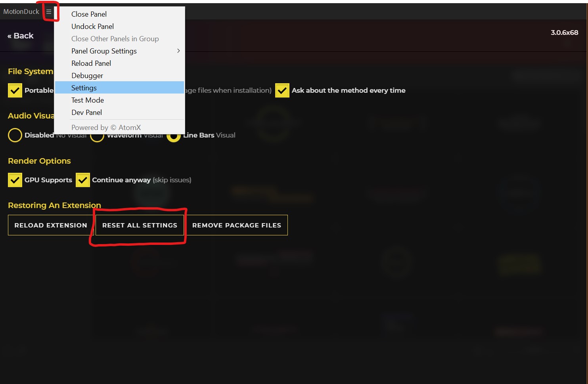Expand Panel Group Settings submenu arrow
This screenshot has height=384, width=588.
click(178, 51)
